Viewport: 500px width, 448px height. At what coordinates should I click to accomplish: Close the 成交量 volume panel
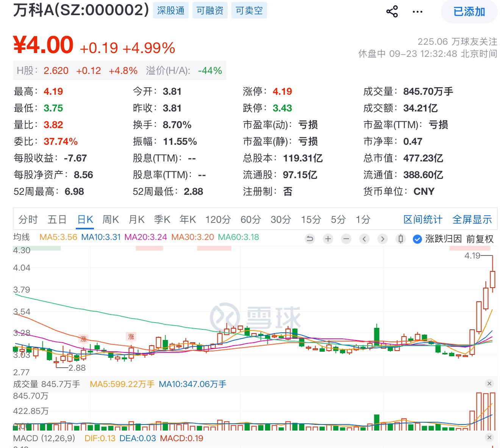coord(489,384)
